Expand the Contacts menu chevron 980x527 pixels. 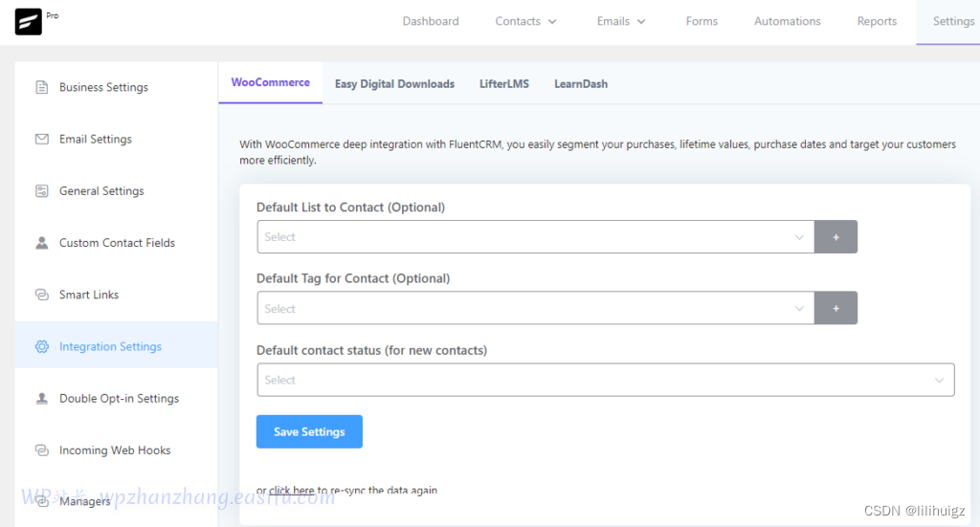(x=552, y=22)
